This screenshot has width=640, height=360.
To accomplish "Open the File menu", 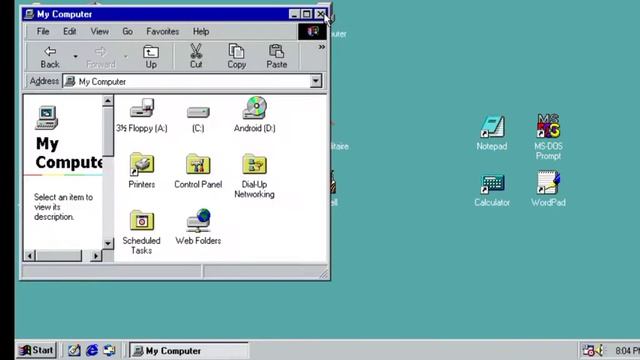I will coord(43,31).
